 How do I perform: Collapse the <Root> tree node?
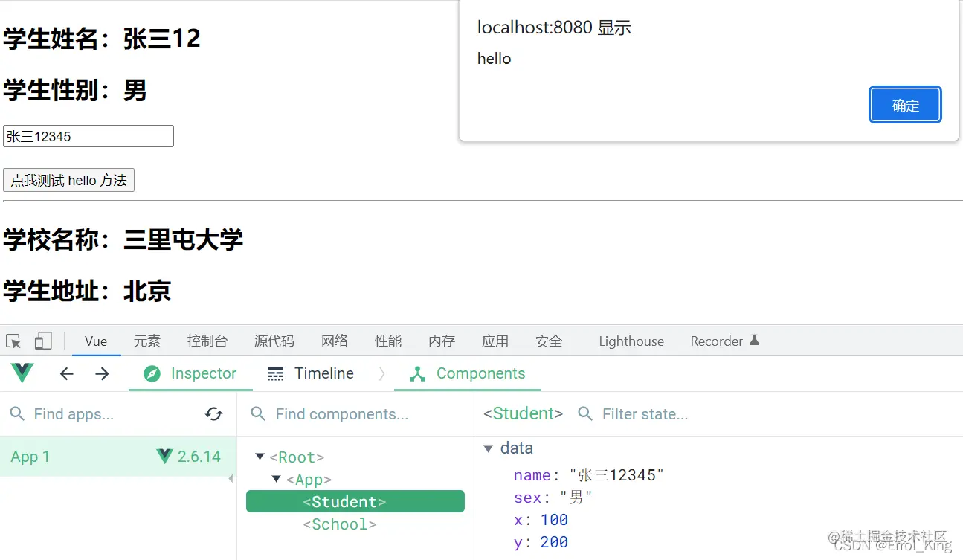pos(260,457)
